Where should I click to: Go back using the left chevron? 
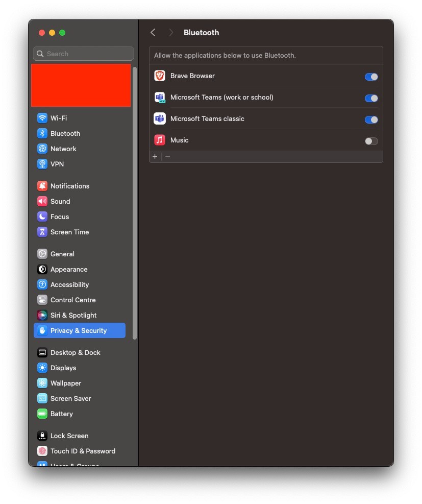(153, 33)
